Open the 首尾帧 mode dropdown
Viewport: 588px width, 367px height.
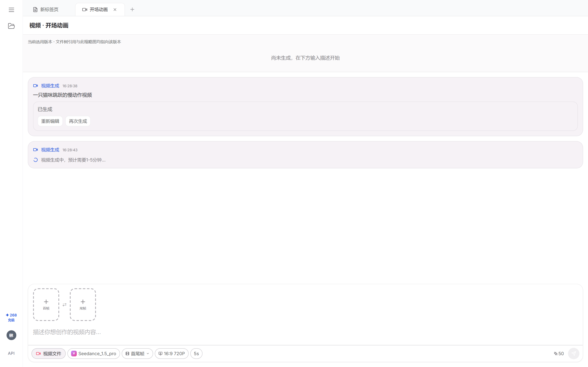(137, 353)
